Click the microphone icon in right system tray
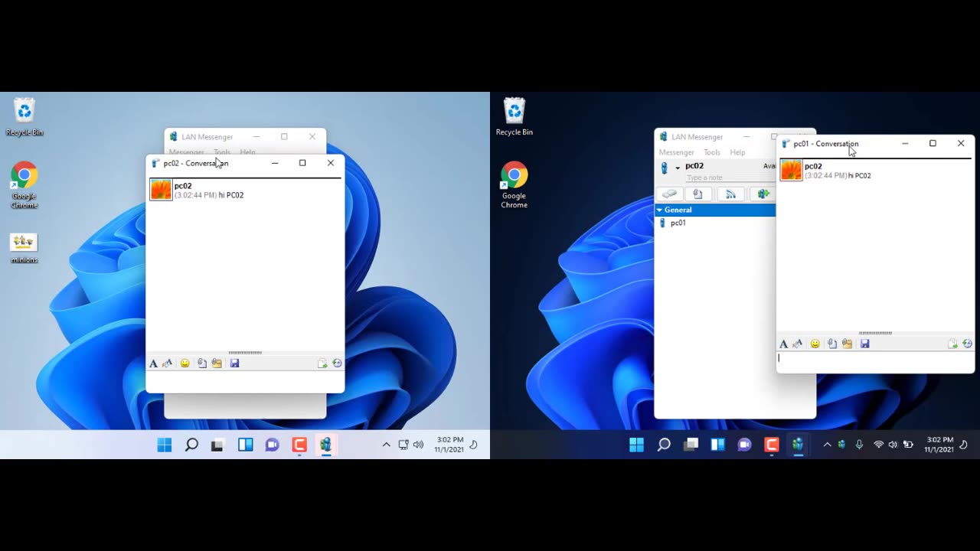The image size is (980, 551). (x=859, y=445)
